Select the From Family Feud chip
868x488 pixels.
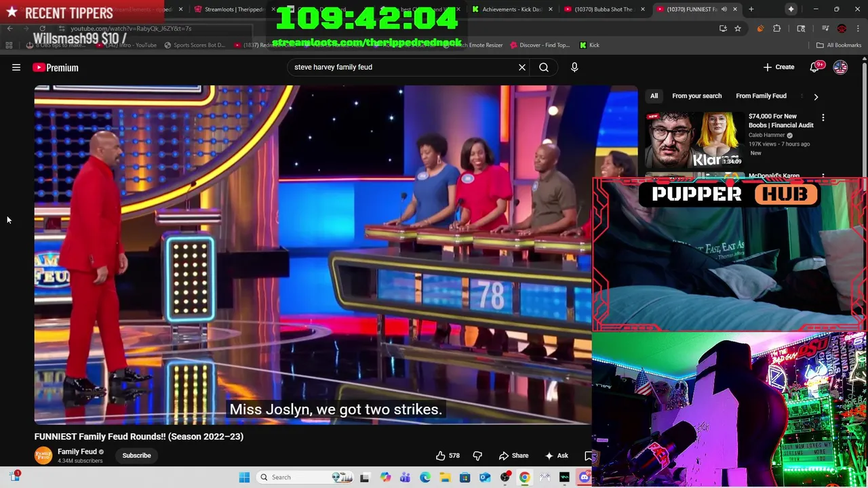coord(761,96)
